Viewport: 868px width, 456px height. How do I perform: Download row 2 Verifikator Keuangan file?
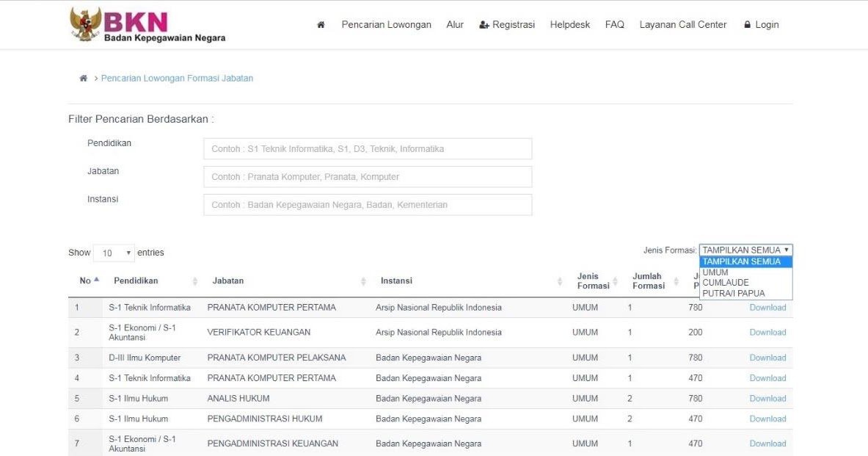point(767,333)
